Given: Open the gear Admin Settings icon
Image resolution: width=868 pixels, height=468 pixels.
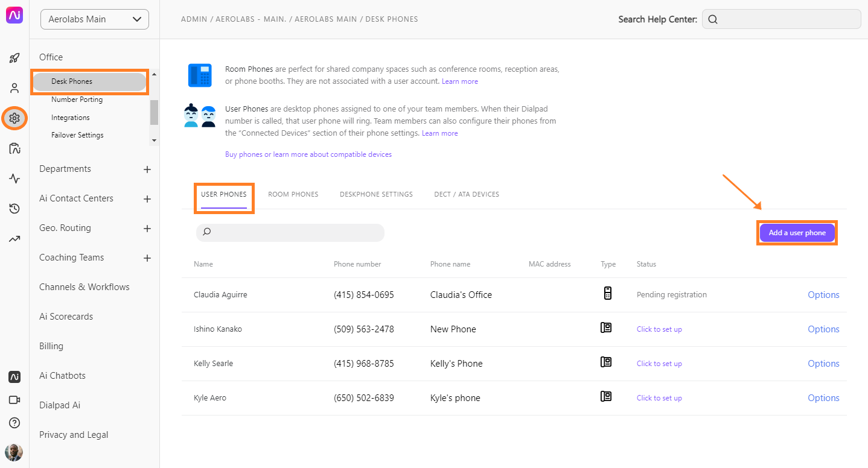Looking at the screenshot, I should [14, 118].
